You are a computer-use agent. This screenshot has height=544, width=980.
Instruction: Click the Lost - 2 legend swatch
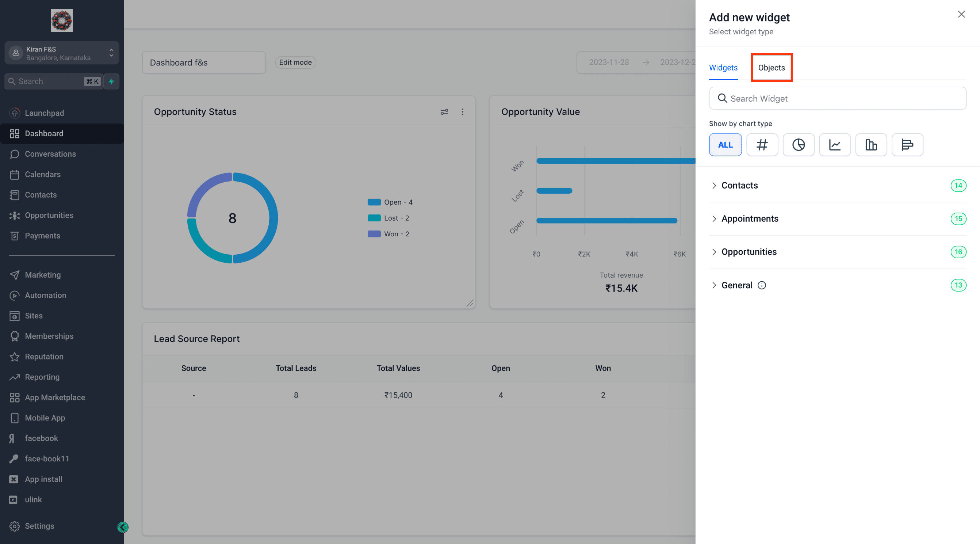tap(374, 218)
